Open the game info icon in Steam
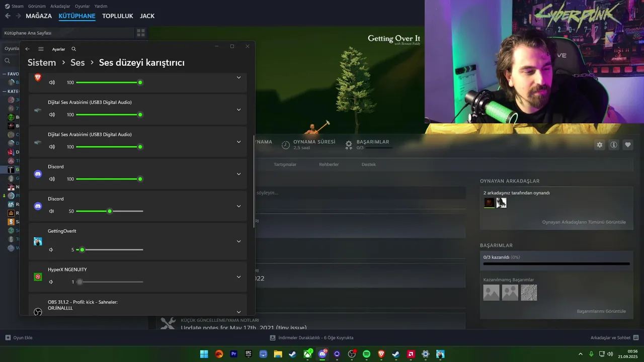 pos(613,145)
